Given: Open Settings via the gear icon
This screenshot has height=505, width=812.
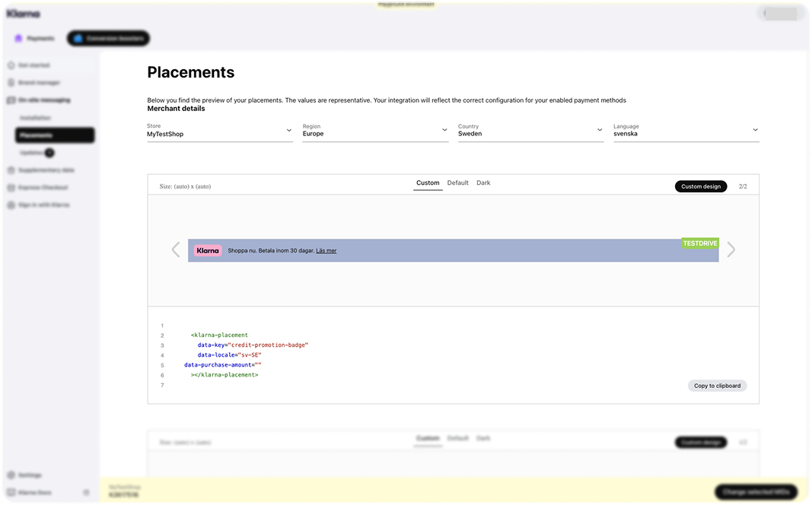Looking at the screenshot, I should (x=11, y=475).
